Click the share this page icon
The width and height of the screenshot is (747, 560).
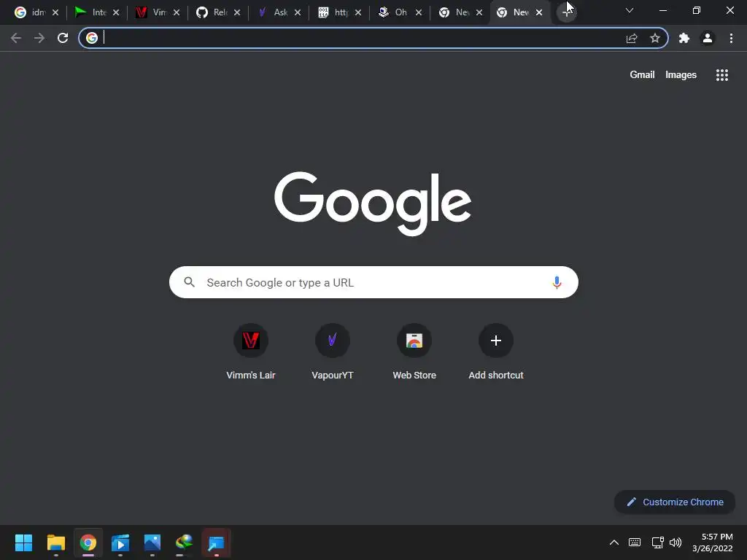[632, 38]
